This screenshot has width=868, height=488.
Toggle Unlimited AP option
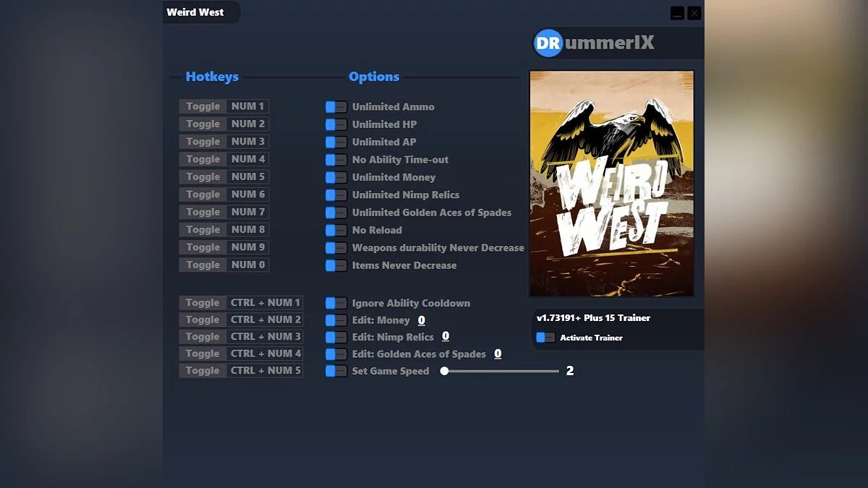[x=336, y=142]
